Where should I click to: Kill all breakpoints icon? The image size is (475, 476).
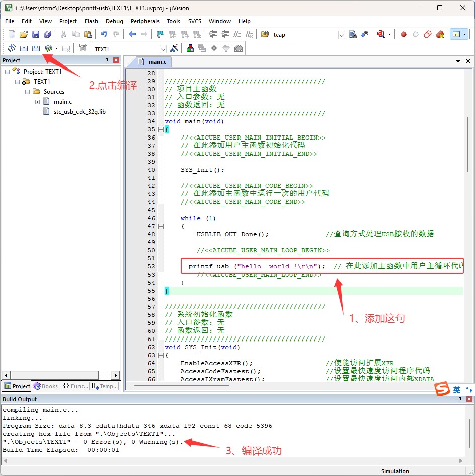(440, 34)
